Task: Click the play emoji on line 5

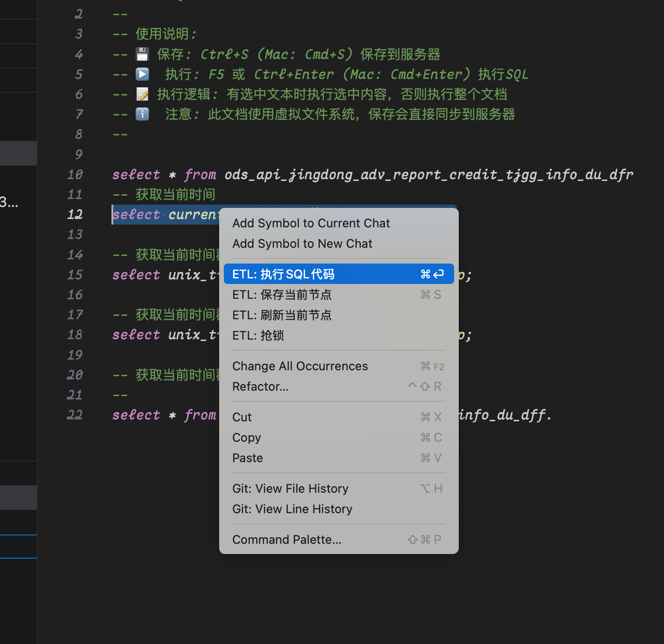Action: point(142,74)
